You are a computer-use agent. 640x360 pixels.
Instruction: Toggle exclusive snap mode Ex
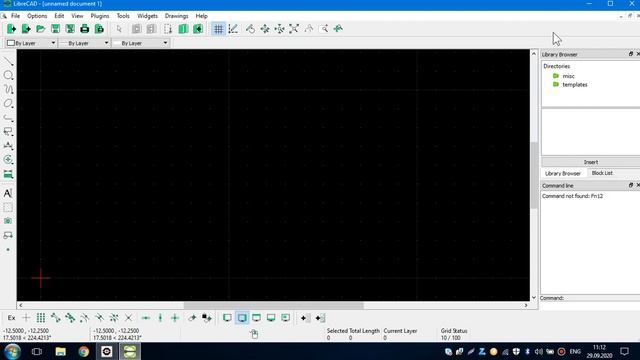11,318
